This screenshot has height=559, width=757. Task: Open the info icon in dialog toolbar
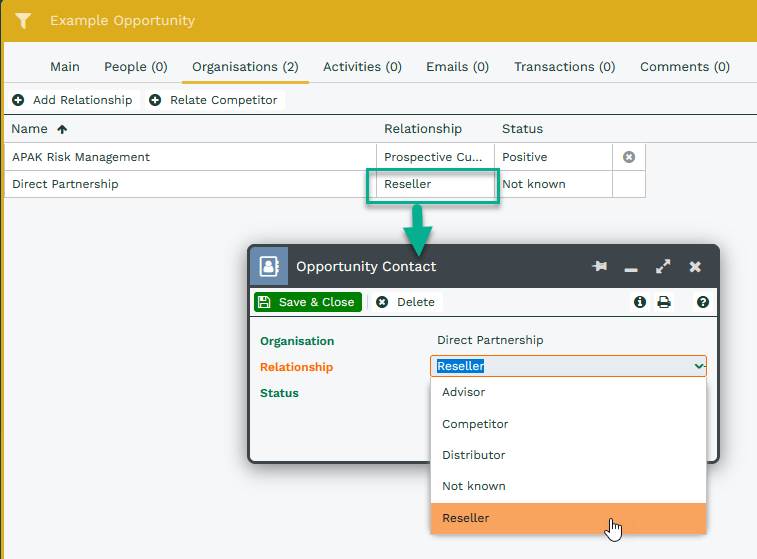pos(640,302)
